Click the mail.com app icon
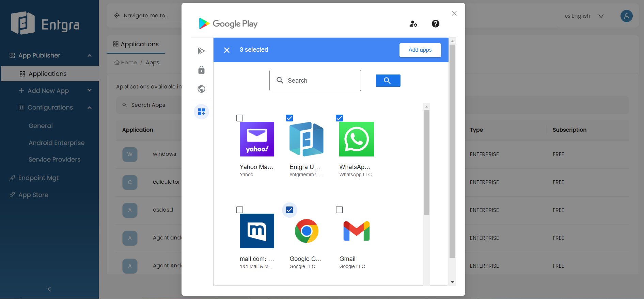Viewport: 644px width, 299px height. (257, 231)
